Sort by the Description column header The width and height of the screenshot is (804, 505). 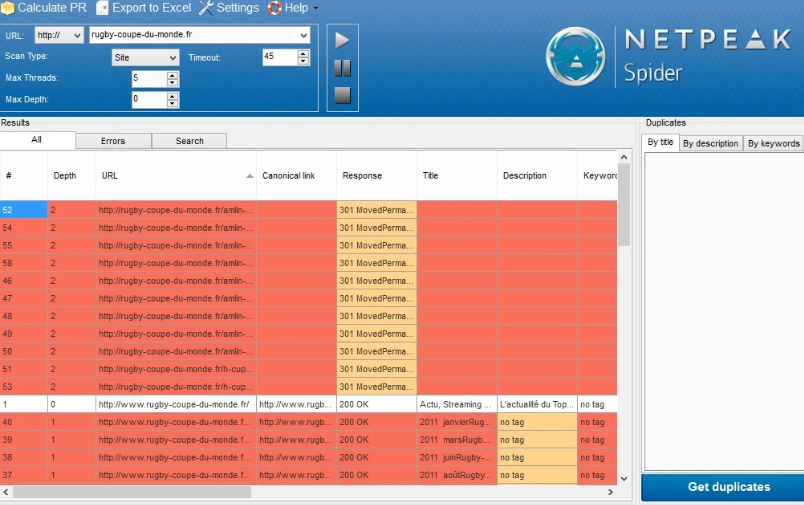coord(537,175)
